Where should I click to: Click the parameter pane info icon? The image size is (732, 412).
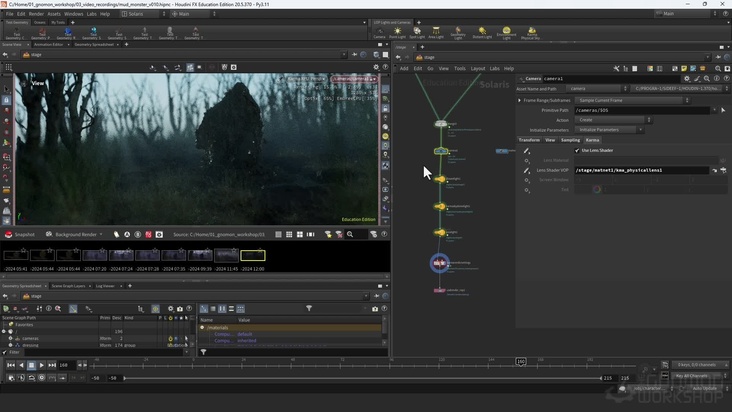click(x=717, y=78)
